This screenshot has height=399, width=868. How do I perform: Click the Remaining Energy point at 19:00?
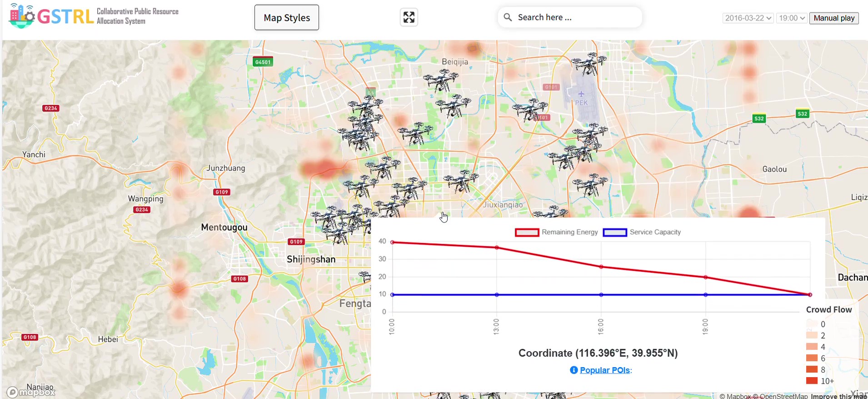tap(705, 277)
